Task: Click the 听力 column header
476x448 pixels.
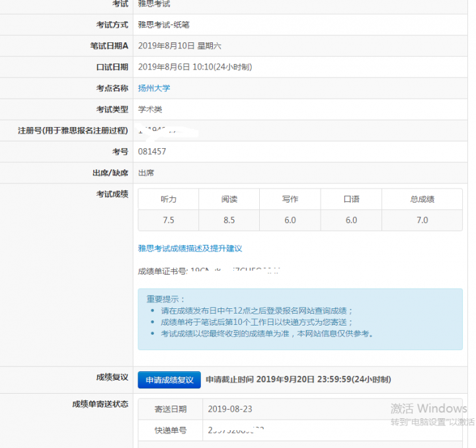Action: [x=169, y=199]
